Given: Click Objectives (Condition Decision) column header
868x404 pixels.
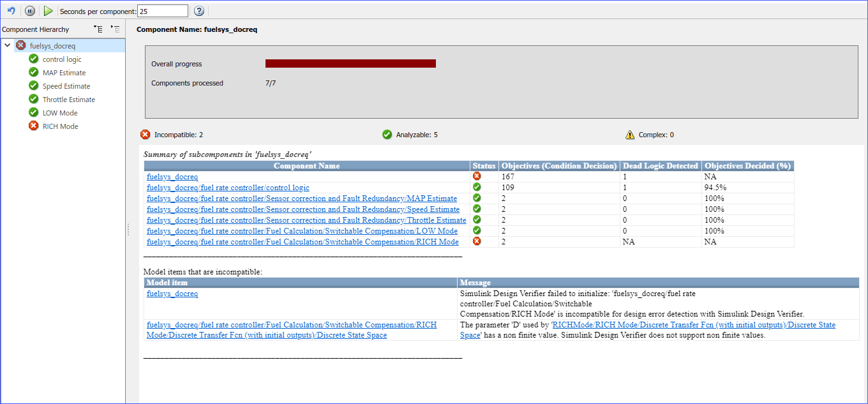Looking at the screenshot, I should (559, 166).
